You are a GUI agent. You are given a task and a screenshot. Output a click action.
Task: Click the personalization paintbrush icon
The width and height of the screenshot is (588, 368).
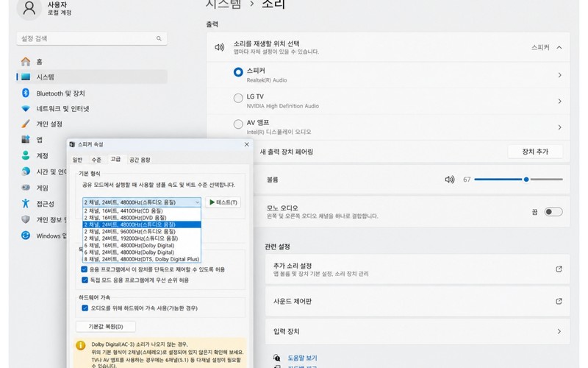click(x=26, y=124)
